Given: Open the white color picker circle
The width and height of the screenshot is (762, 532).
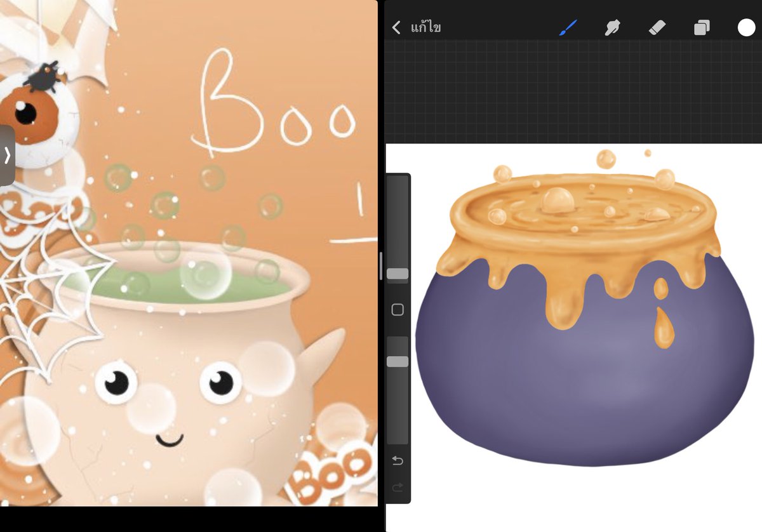Looking at the screenshot, I should point(746,27).
